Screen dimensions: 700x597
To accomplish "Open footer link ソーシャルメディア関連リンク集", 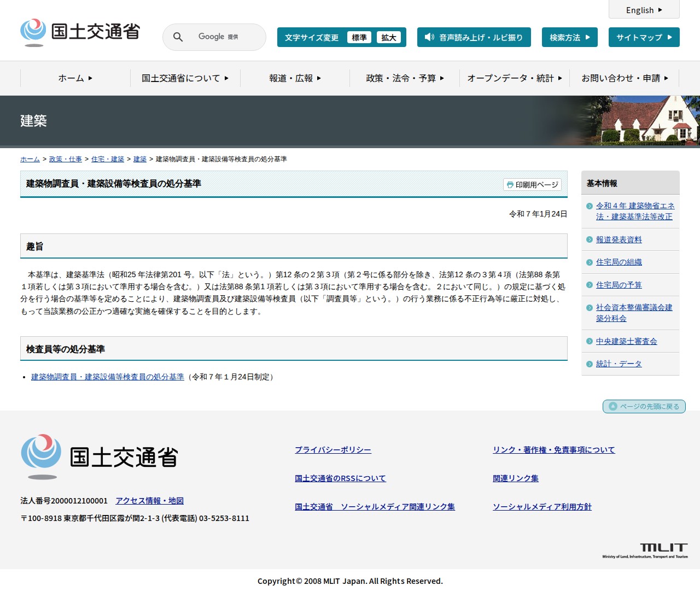I will tap(375, 507).
